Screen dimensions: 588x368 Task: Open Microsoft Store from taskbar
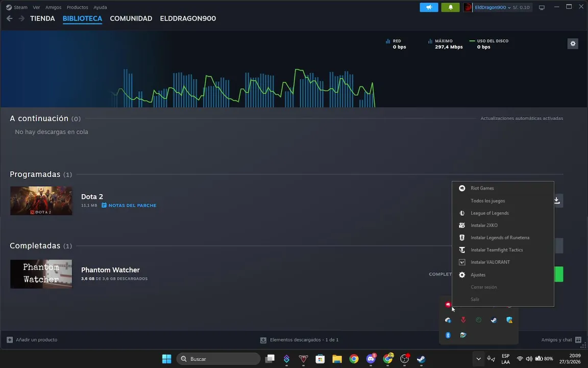[x=320, y=359]
